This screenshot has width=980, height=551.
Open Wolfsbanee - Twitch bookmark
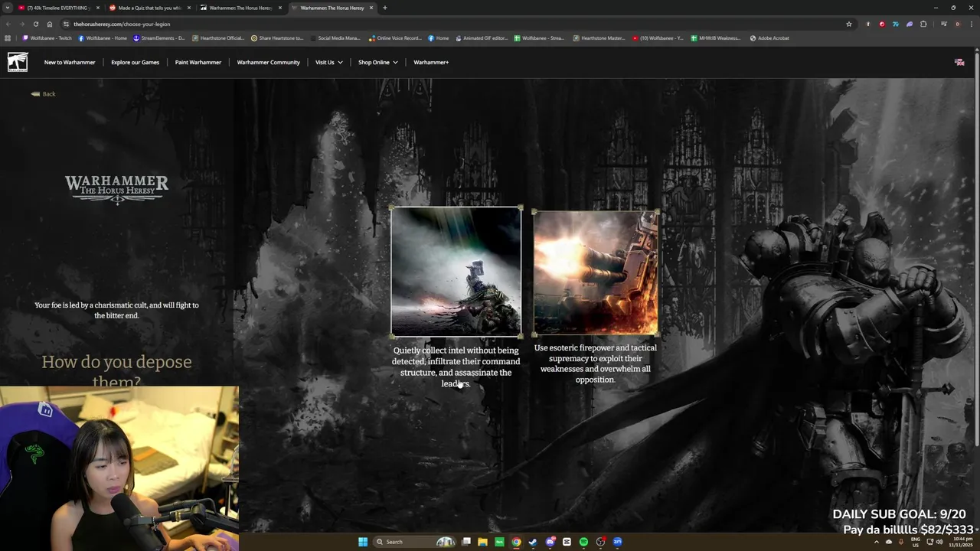point(47,38)
